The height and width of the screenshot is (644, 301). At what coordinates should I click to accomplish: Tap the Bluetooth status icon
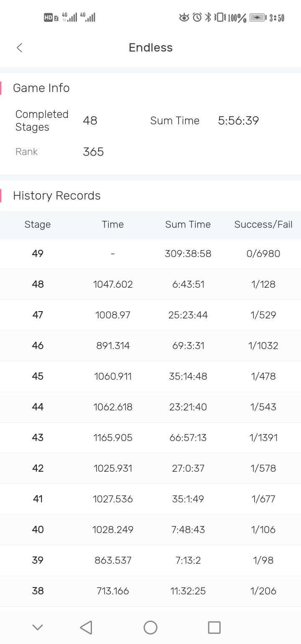point(208,18)
